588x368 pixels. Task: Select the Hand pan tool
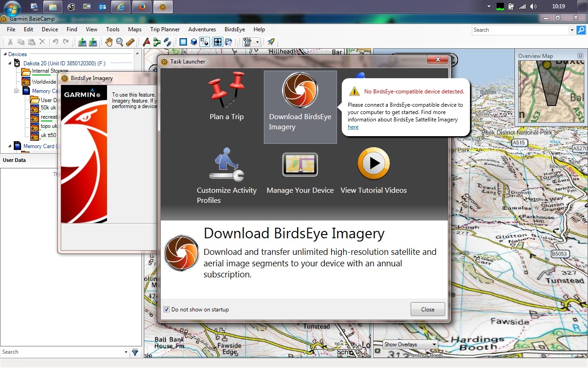(108, 42)
